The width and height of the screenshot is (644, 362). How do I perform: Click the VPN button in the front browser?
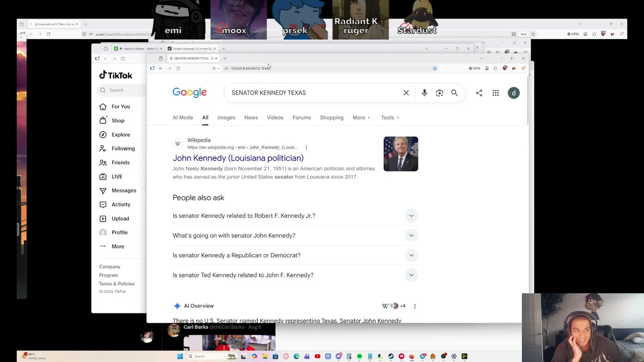474,68
